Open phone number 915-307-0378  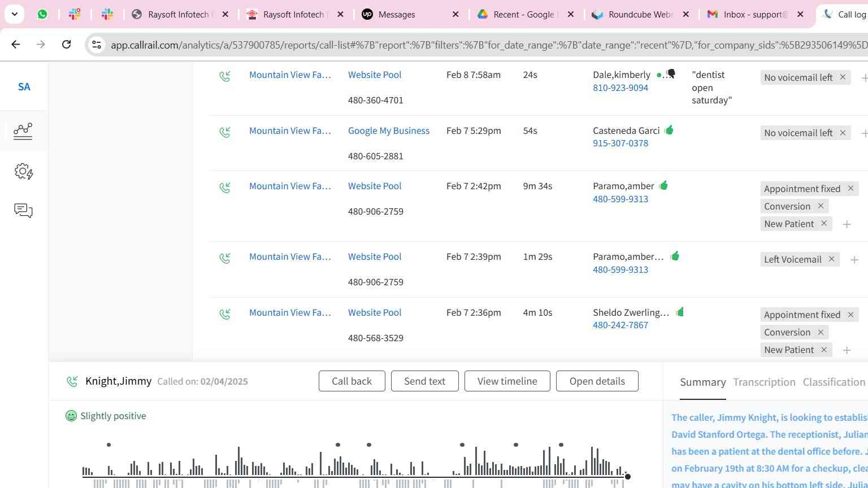(620, 143)
